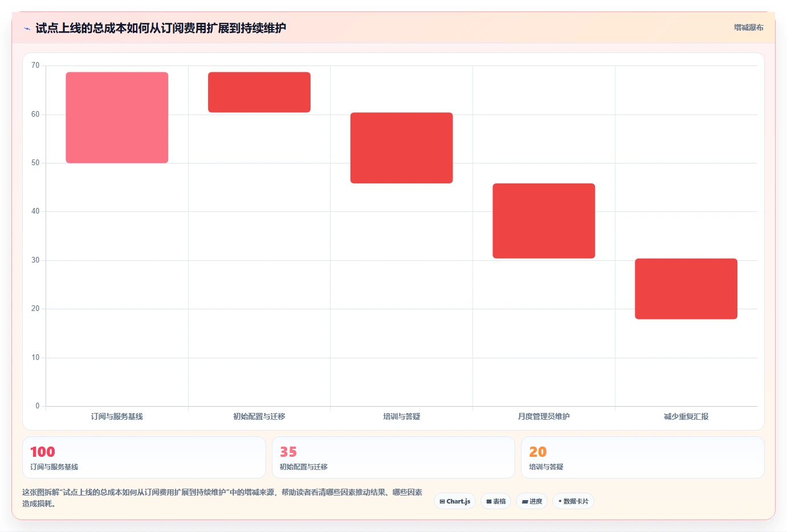Select the 表格 tag chip
Screen dimensions: 787x532
tap(496, 501)
